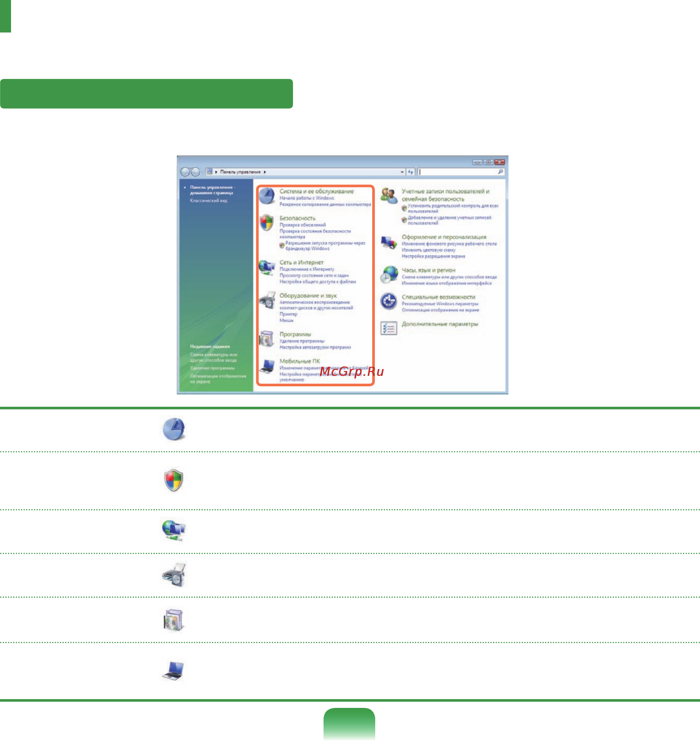
Task: Open Автоматическое воспроизведение компакт-дисков
Action: (x=316, y=305)
